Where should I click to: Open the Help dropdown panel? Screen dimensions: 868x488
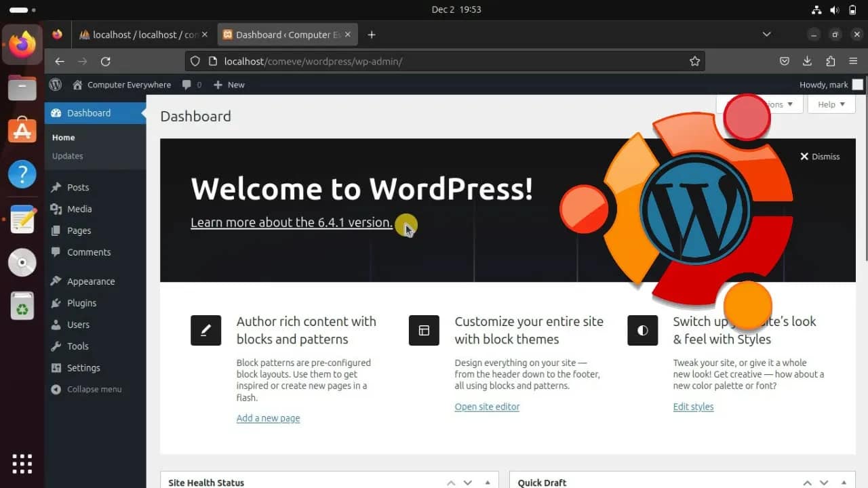click(x=831, y=104)
